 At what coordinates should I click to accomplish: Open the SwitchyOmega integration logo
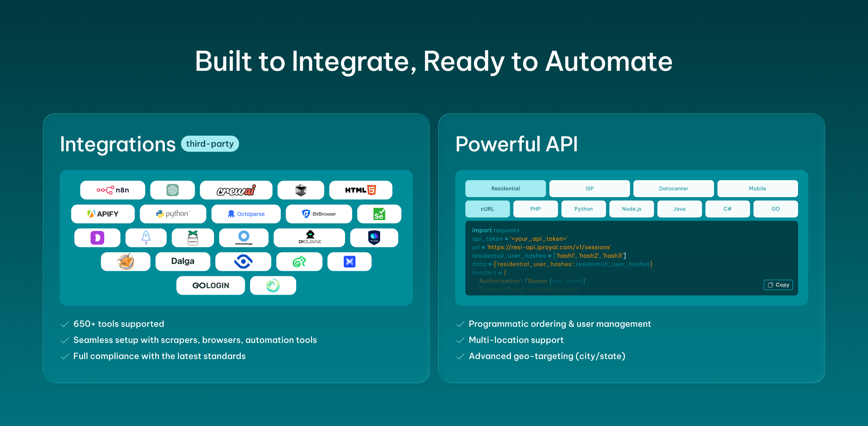(x=244, y=238)
